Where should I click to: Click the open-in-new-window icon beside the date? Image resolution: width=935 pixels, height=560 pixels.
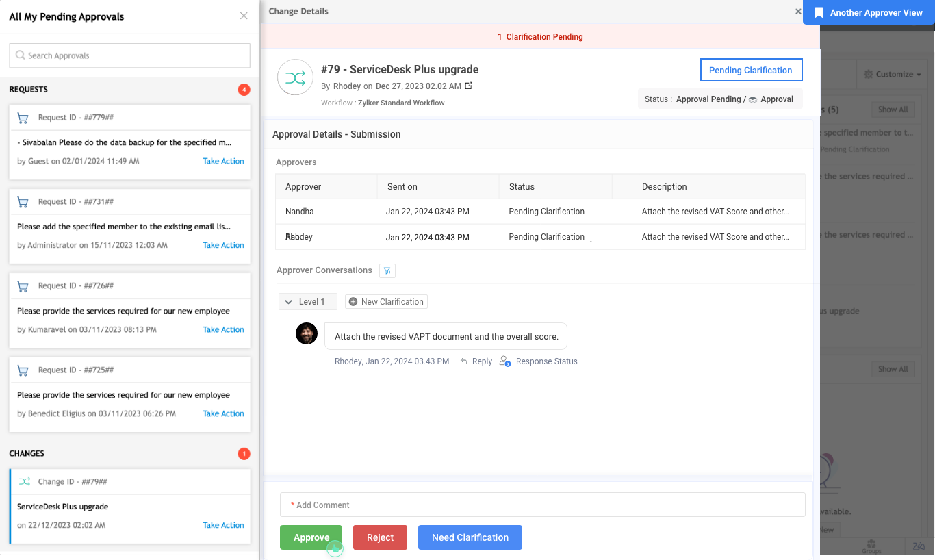(469, 86)
